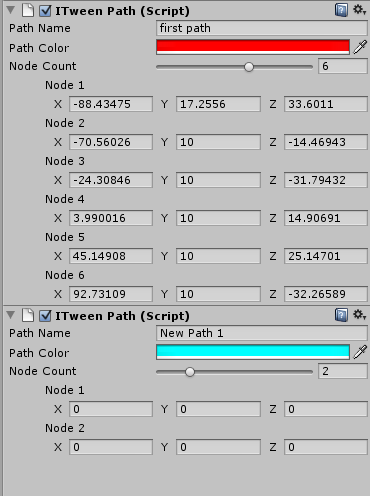The width and height of the screenshot is (370, 496).
Task: Click X field 3.990016 of Node 4
Action: pyautogui.click(x=111, y=218)
